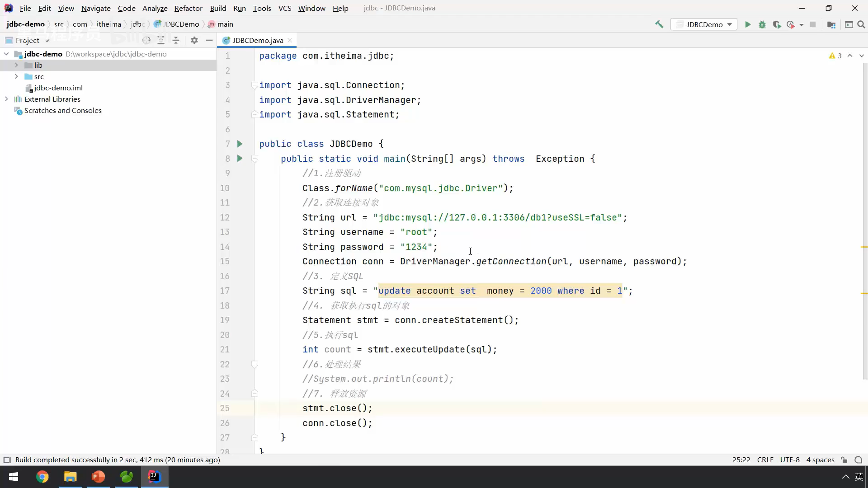The height and width of the screenshot is (488, 868).
Task: Run with coverage shield icon
Action: (x=777, y=24)
